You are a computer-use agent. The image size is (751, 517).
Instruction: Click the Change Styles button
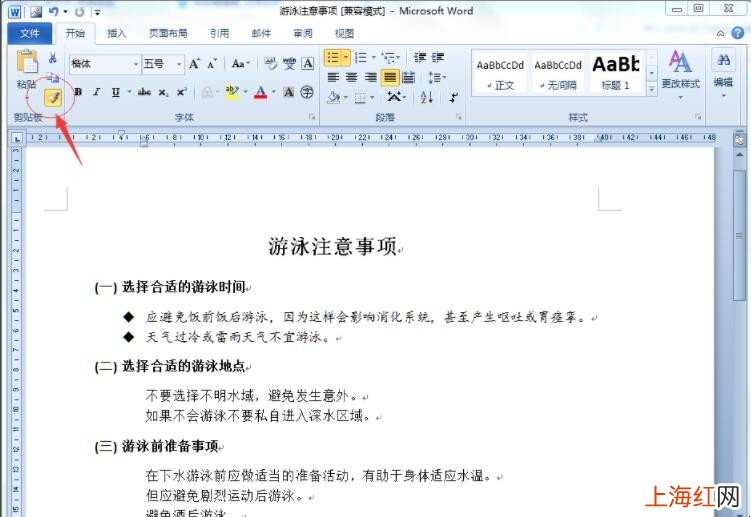tap(680, 74)
